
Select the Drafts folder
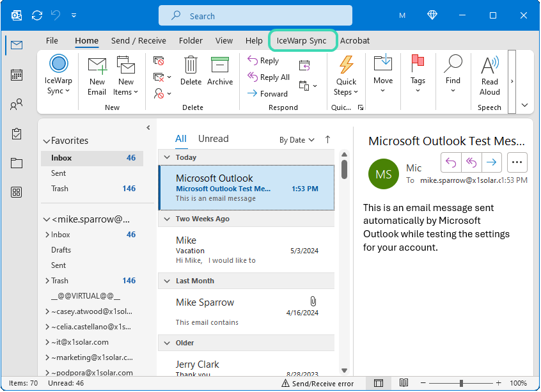tap(61, 250)
